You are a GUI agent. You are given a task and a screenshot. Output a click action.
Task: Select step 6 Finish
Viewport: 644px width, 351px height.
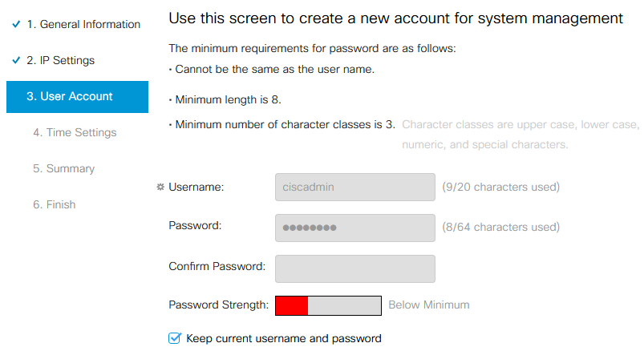click(x=55, y=204)
